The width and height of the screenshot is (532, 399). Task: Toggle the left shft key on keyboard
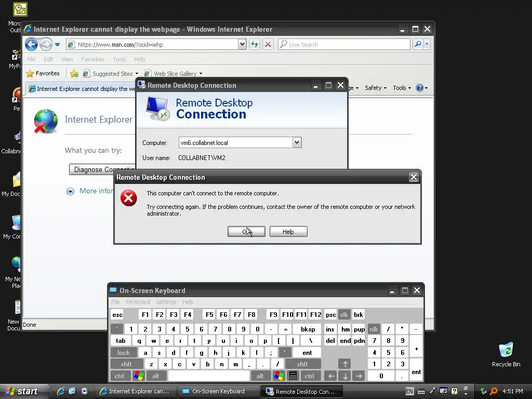(x=126, y=364)
